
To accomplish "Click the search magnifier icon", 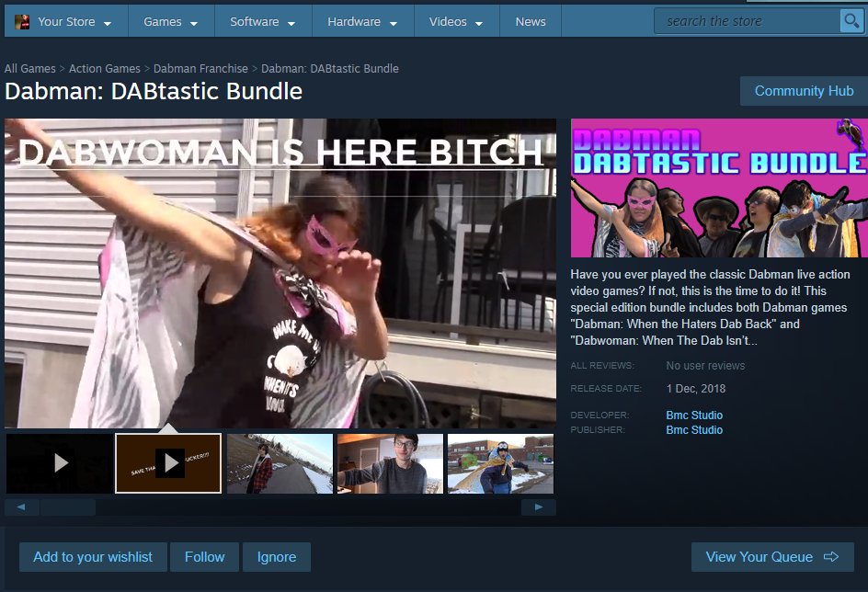I will (851, 21).
